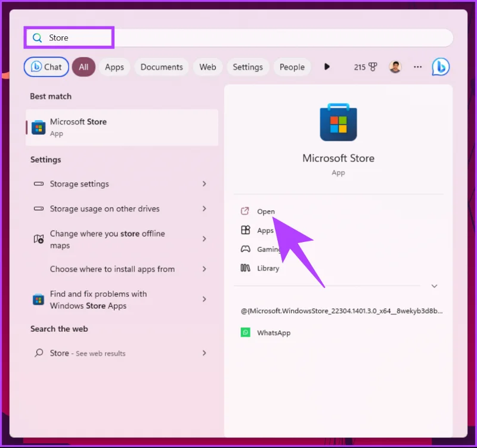Expand chevron beside Storage settings
The height and width of the screenshot is (448, 477).
[204, 184]
